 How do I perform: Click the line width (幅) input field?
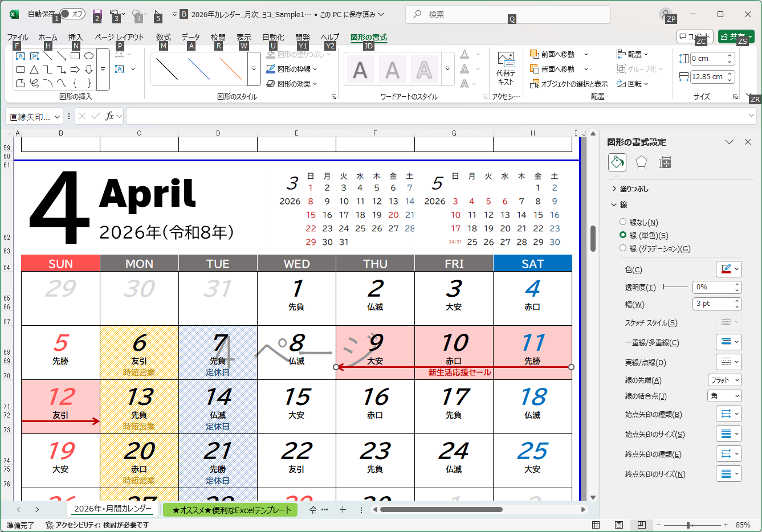pyautogui.click(x=711, y=304)
